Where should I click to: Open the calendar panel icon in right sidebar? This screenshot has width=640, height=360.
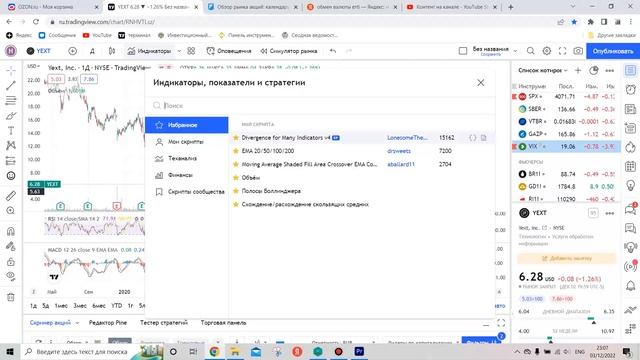(631, 166)
